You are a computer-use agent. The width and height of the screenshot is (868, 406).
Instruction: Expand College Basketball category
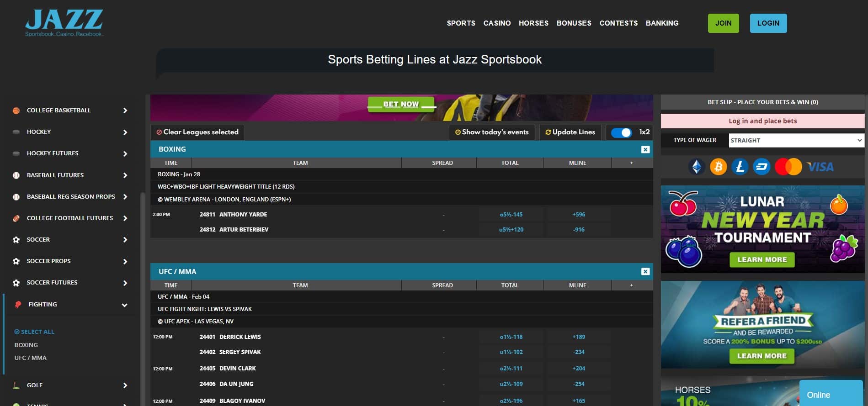pyautogui.click(x=125, y=111)
